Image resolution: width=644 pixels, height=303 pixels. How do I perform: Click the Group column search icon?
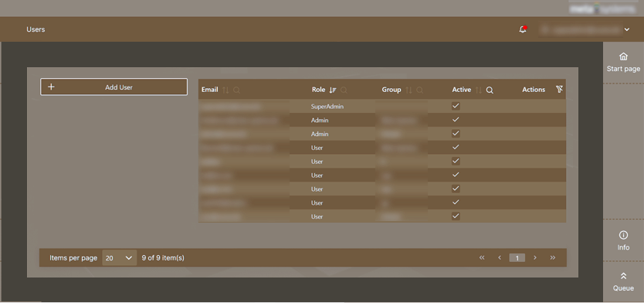419,90
